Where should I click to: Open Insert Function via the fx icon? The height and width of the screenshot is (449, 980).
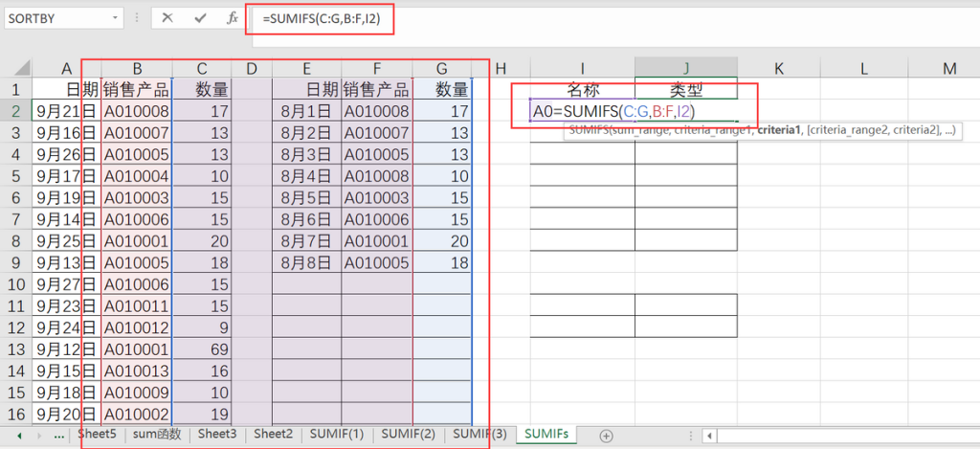pos(232,18)
